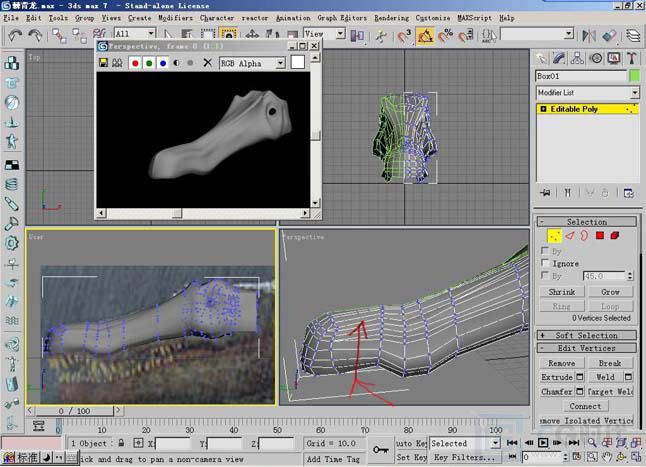Image resolution: width=646 pixels, height=467 pixels.
Task: Open the Layer Manager icon
Action: (633, 36)
